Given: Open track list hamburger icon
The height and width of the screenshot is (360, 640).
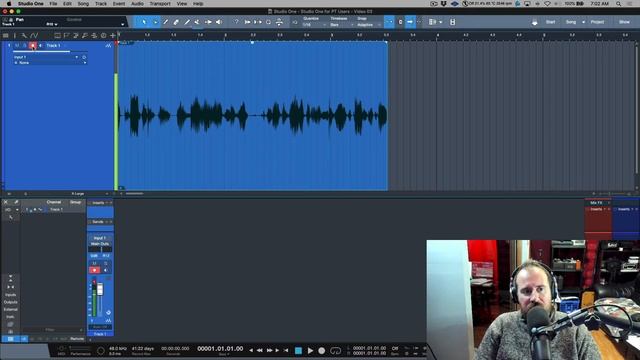Looking at the screenshot, I should point(5,36).
